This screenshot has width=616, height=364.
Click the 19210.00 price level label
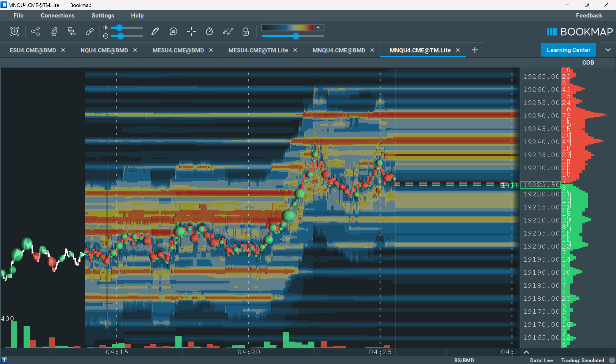coord(541,220)
